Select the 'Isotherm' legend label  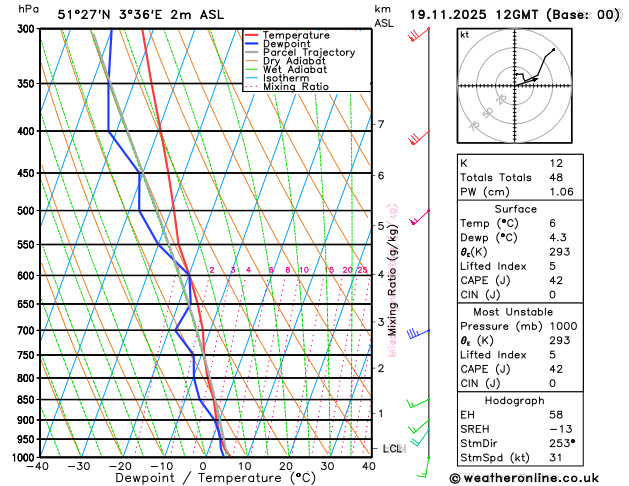(x=286, y=78)
